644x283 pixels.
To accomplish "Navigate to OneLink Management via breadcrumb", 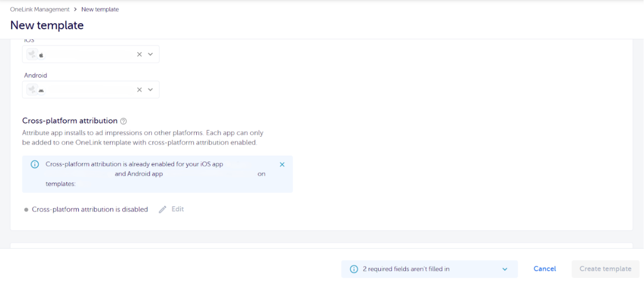I will (40, 9).
